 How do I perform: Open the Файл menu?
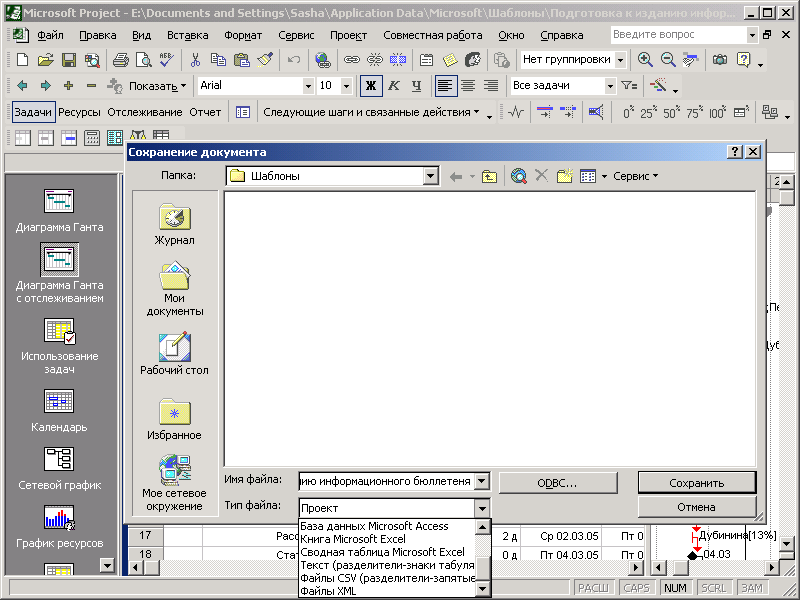click(50, 35)
